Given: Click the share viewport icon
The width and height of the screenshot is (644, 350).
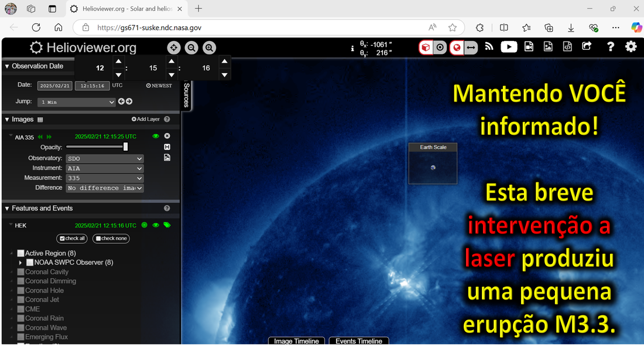Looking at the screenshot, I should [587, 46].
